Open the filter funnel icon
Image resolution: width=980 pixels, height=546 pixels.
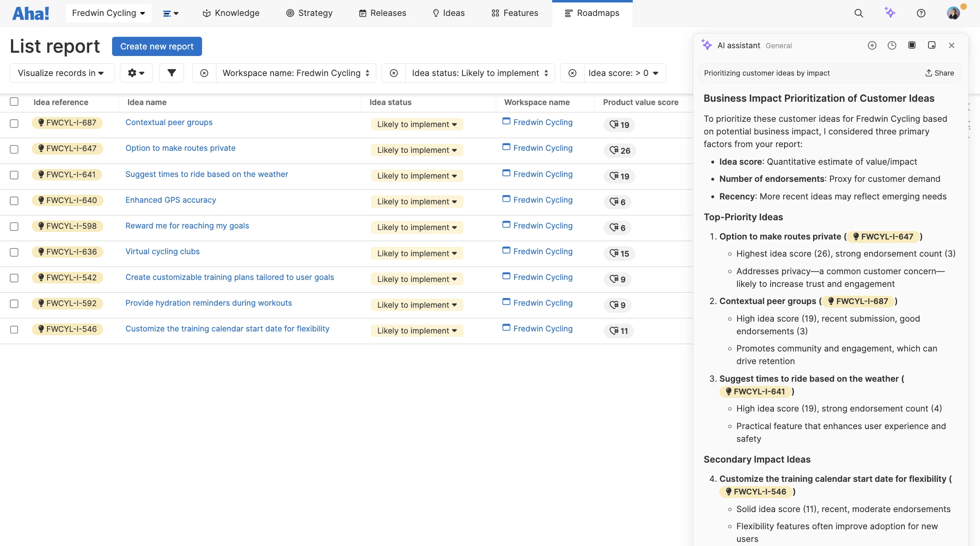[x=171, y=73]
